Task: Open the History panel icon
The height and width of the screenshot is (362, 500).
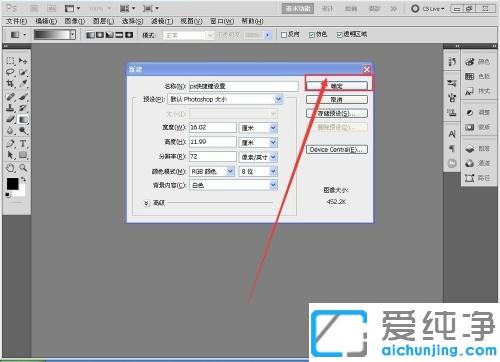Action: click(452, 62)
